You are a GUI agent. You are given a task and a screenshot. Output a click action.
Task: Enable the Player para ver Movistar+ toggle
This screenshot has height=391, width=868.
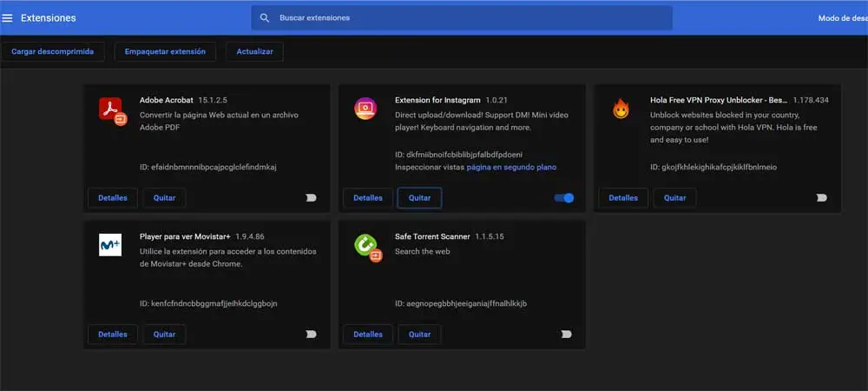click(311, 334)
